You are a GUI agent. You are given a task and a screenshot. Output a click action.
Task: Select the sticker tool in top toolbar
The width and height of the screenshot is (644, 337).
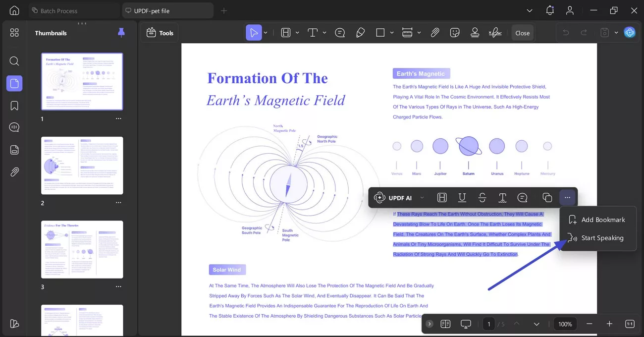pyautogui.click(x=455, y=33)
